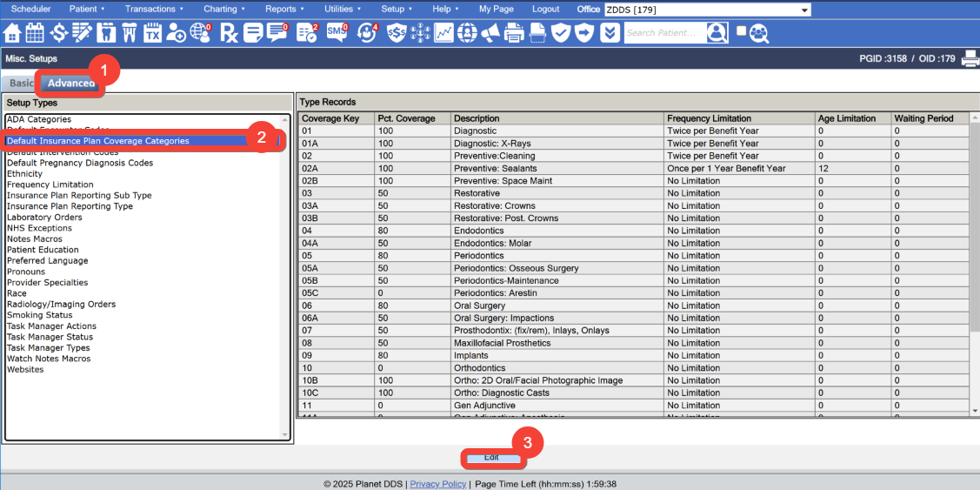Open the calendar scheduler icon
This screenshot has height=490, width=980.
tap(36, 32)
